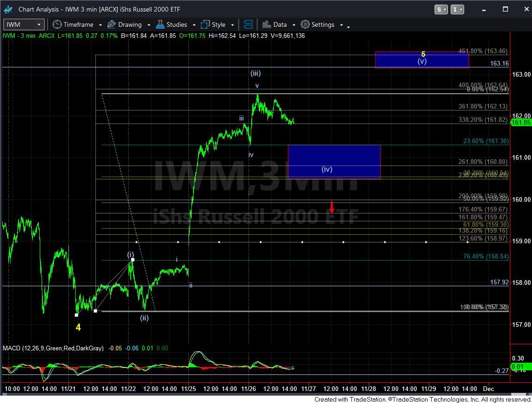Open the Studies flask button
The image size is (532, 403).
click(x=171, y=24)
